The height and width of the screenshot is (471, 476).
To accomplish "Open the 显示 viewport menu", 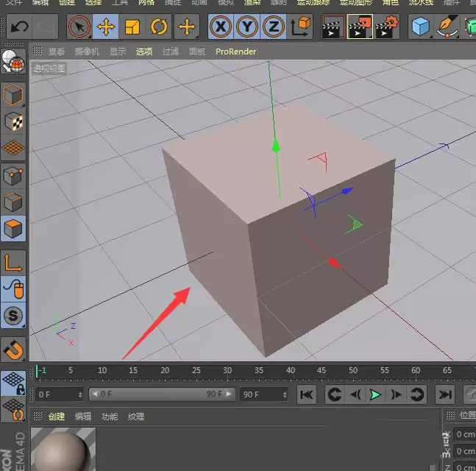I will pyautogui.click(x=118, y=52).
